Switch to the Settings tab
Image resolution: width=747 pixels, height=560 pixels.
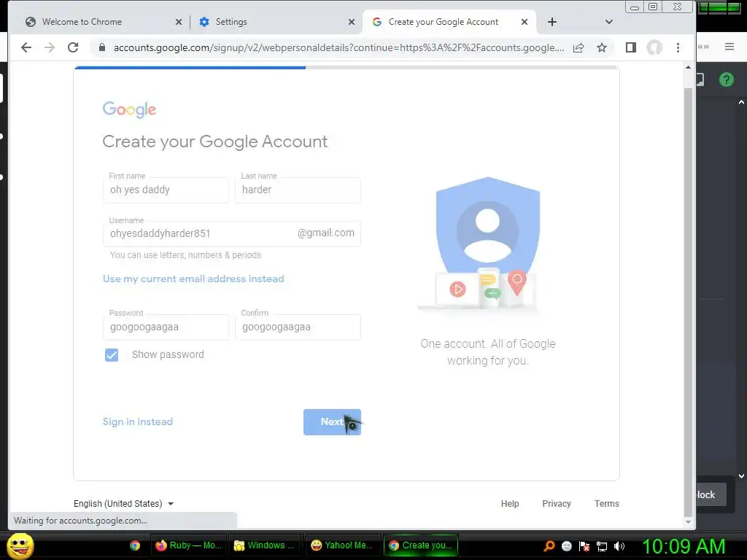click(x=276, y=22)
